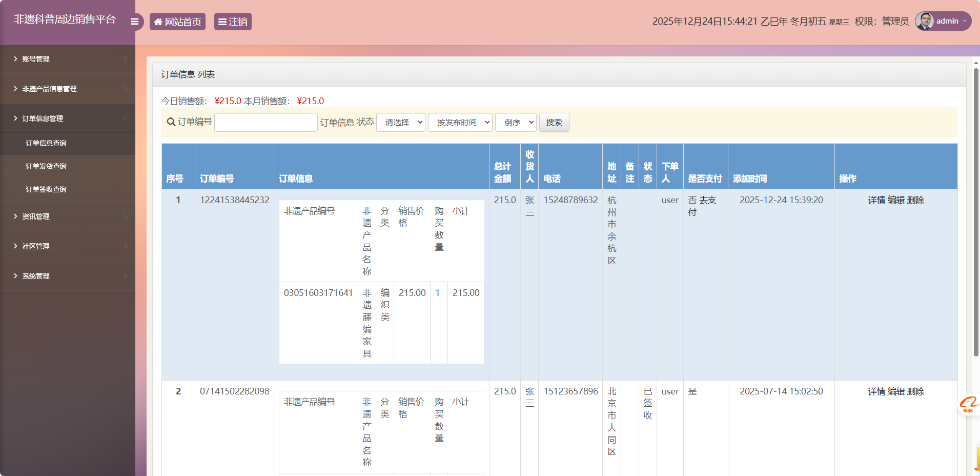Click the home icon on 网站首页 button

click(x=158, y=22)
